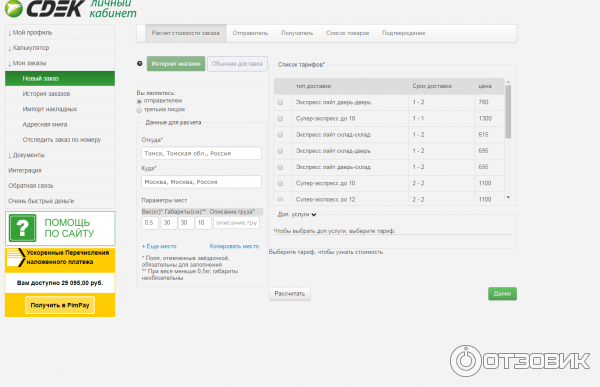Open Адресная книга in the sidebar
600x387 pixels.
[60, 124]
